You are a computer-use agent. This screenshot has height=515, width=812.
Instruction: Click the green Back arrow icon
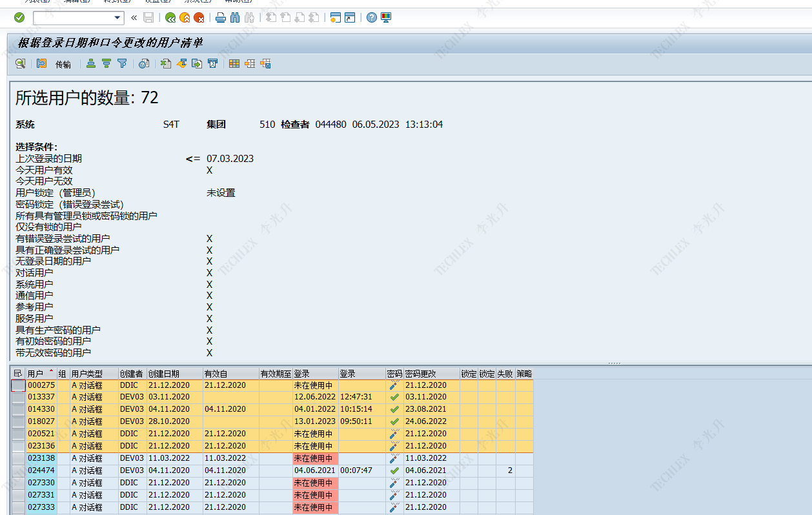[170, 17]
